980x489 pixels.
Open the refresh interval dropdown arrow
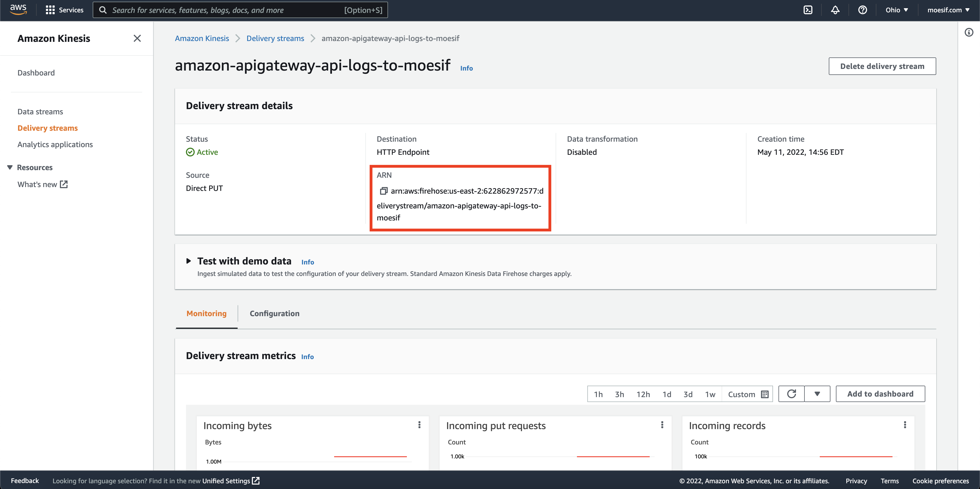tap(817, 394)
